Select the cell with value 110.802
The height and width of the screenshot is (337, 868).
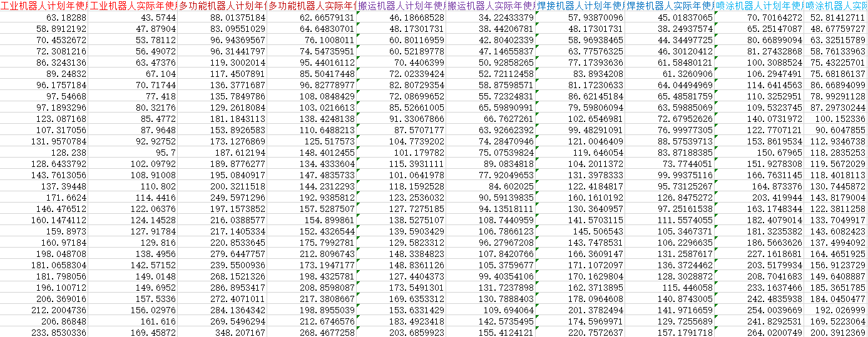(x=133, y=186)
